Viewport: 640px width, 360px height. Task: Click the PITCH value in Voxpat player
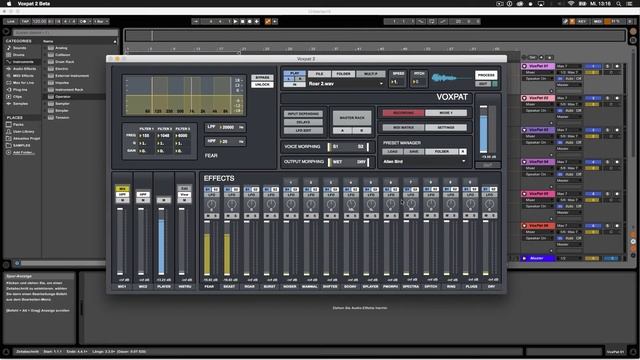[419, 82]
